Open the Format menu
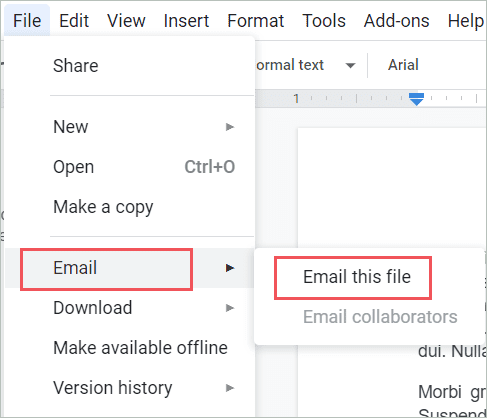The image size is (487, 418). point(256,21)
